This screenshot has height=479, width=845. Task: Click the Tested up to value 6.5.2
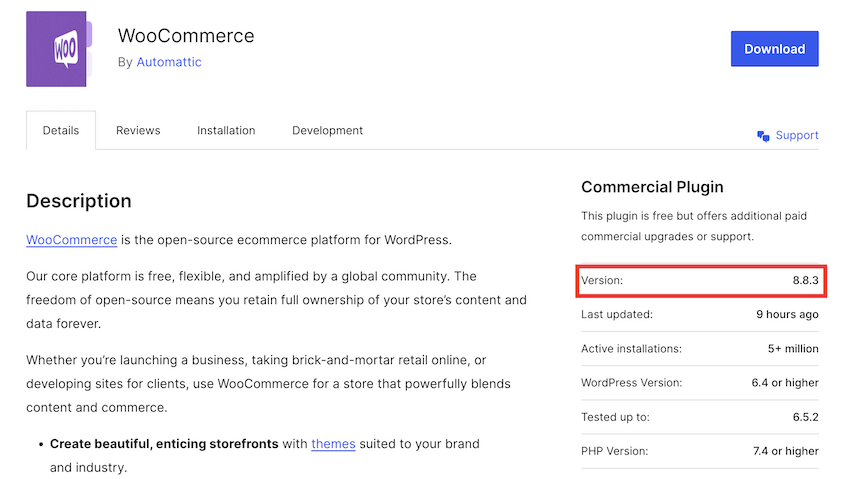pos(805,417)
